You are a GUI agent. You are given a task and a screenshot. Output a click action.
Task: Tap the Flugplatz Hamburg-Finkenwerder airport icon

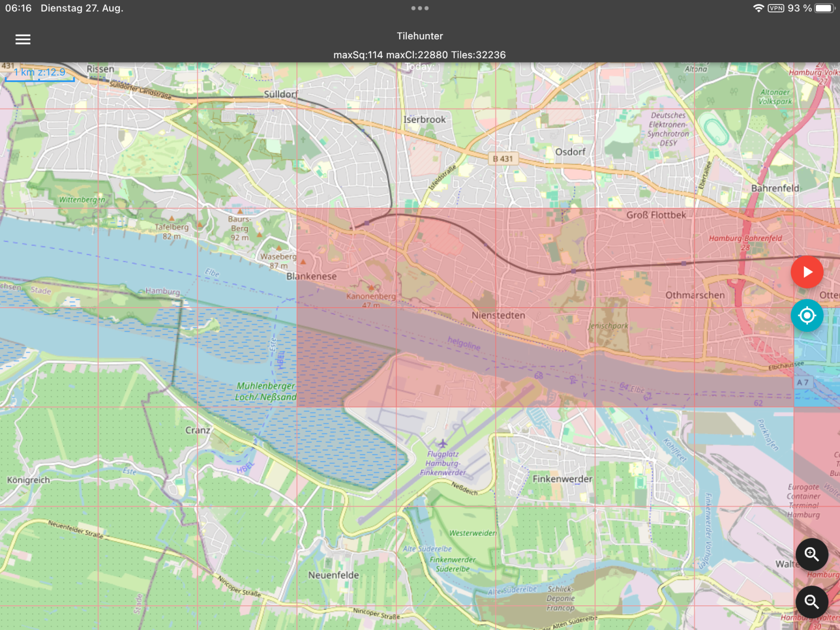point(443,444)
